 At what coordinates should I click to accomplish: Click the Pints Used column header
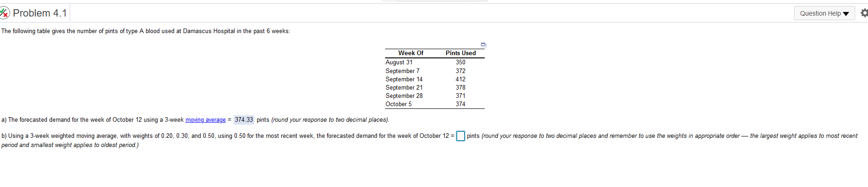pyautogui.click(x=460, y=53)
